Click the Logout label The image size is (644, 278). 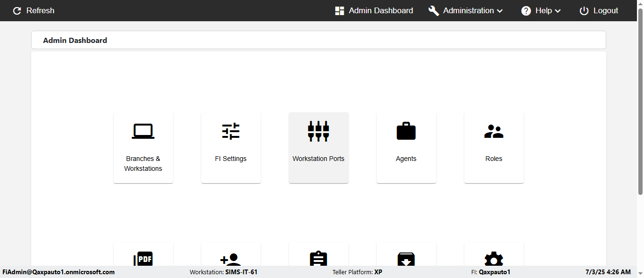coord(606,10)
